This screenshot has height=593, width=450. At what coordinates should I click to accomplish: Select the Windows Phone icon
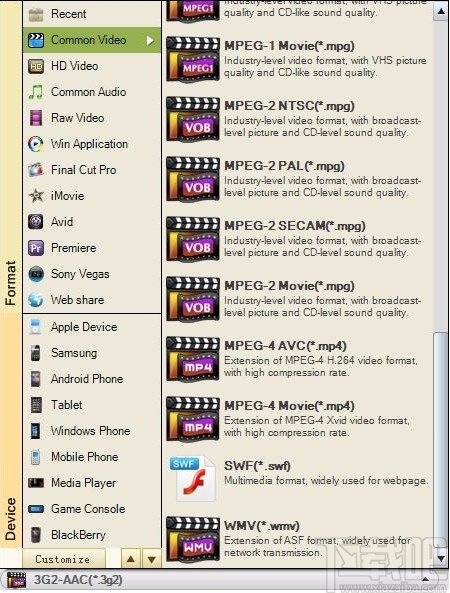pos(36,431)
